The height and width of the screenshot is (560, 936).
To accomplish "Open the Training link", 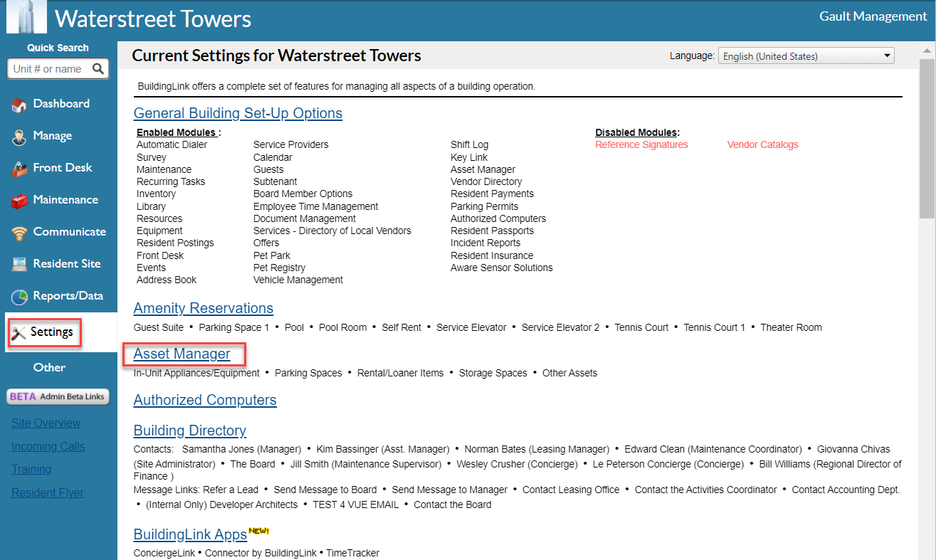I will 31,470.
